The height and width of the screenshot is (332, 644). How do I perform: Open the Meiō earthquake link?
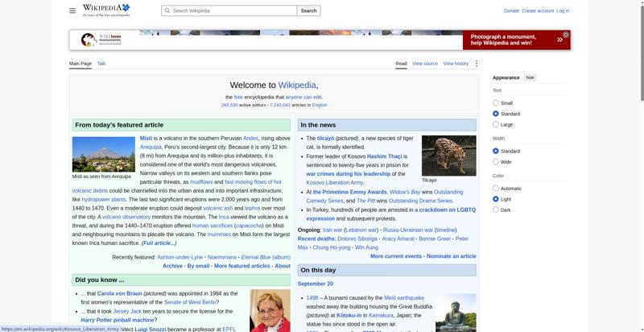point(404,298)
